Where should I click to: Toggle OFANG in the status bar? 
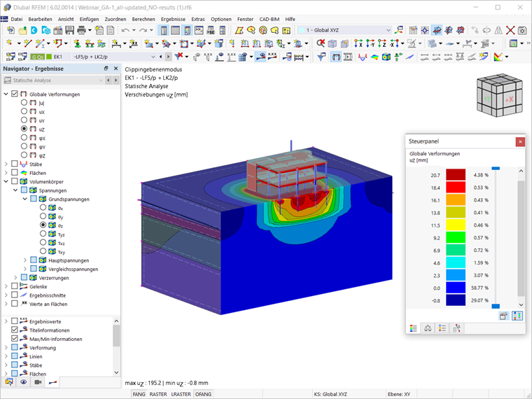(x=203, y=394)
